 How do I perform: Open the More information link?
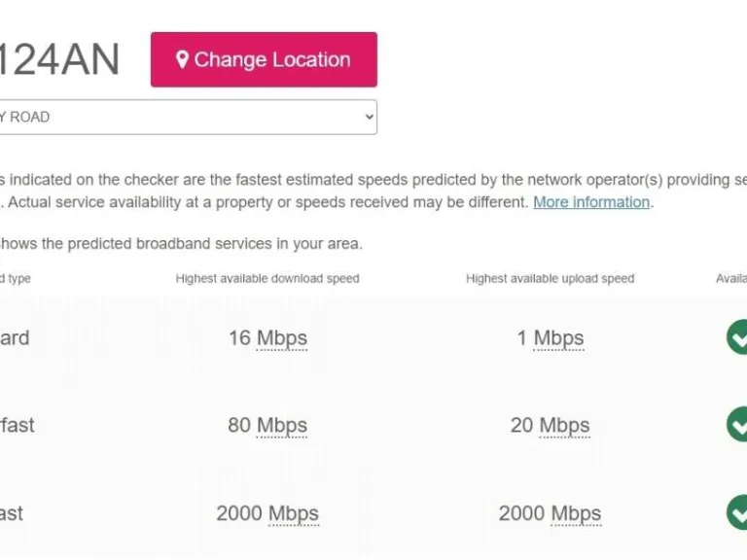pos(590,202)
